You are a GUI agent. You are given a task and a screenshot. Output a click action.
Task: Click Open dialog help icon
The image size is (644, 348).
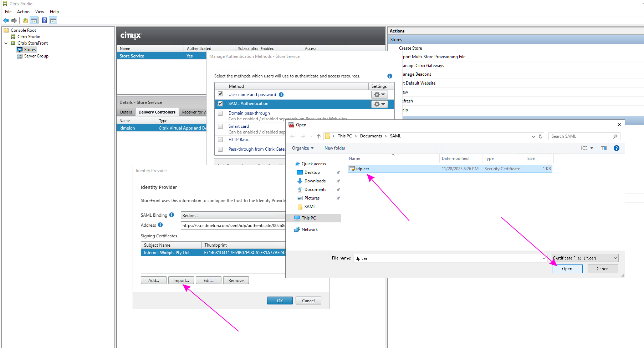[x=617, y=148]
